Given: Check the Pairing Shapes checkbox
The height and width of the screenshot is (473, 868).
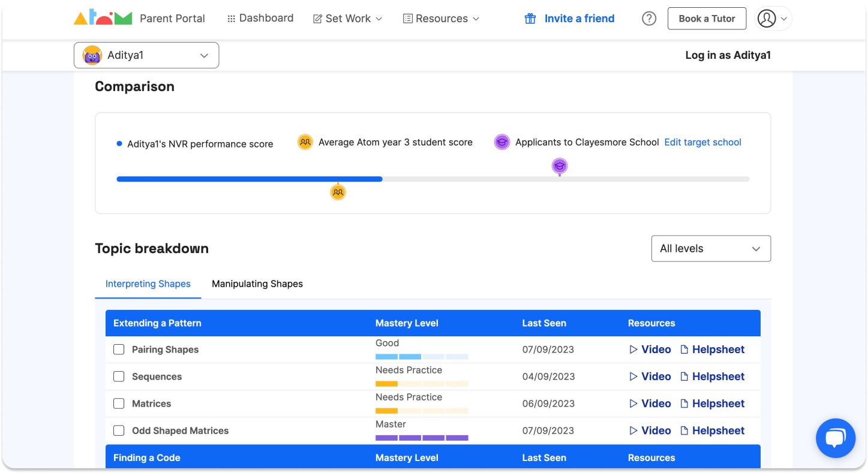Looking at the screenshot, I should pos(118,349).
